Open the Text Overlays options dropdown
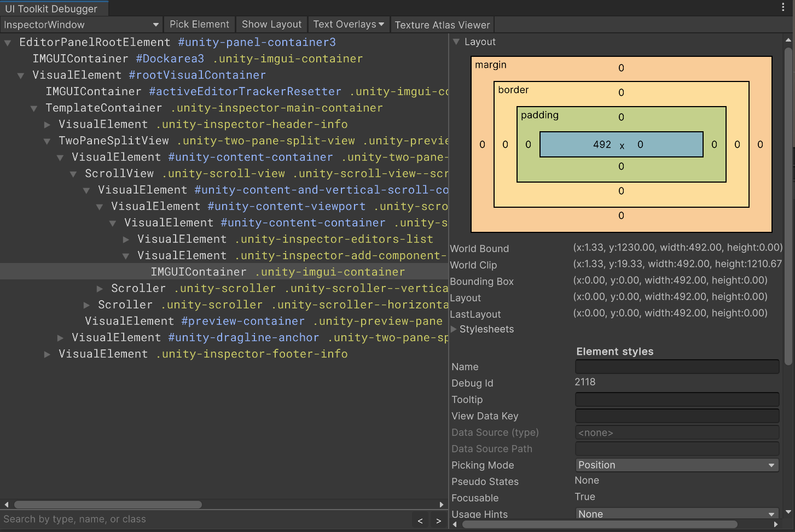Screen dimensions: 795x532 click(349, 24)
